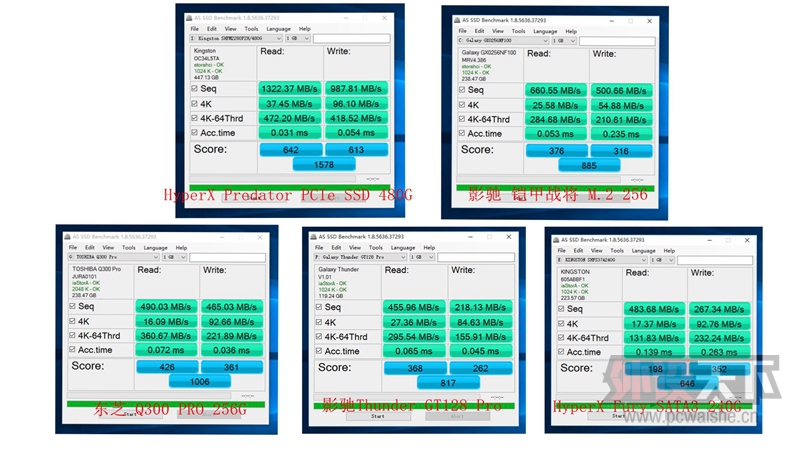
Task: Toggle 4K checkbox in Galaxy Thunder window
Action: [x=319, y=322]
